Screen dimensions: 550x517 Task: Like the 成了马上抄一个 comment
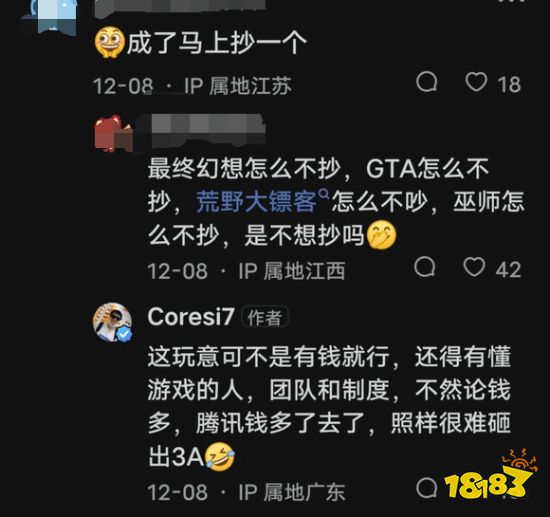tap(476, 82)
